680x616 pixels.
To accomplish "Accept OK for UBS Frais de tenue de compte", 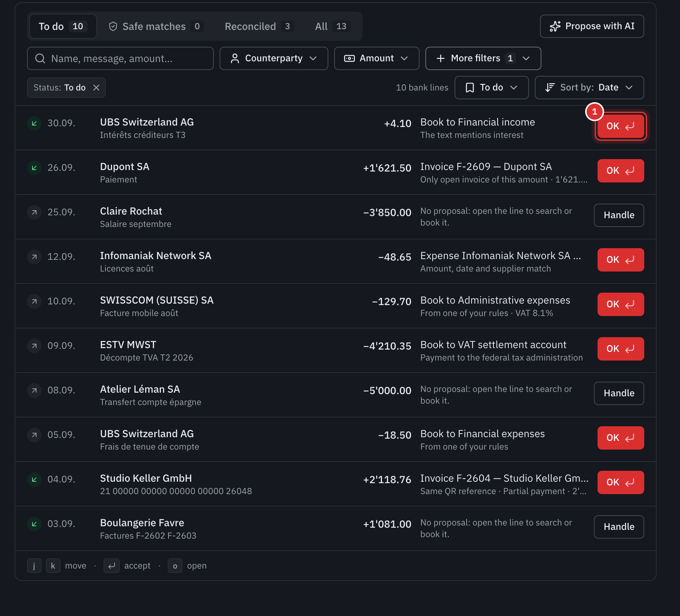I will click(621, 438).
